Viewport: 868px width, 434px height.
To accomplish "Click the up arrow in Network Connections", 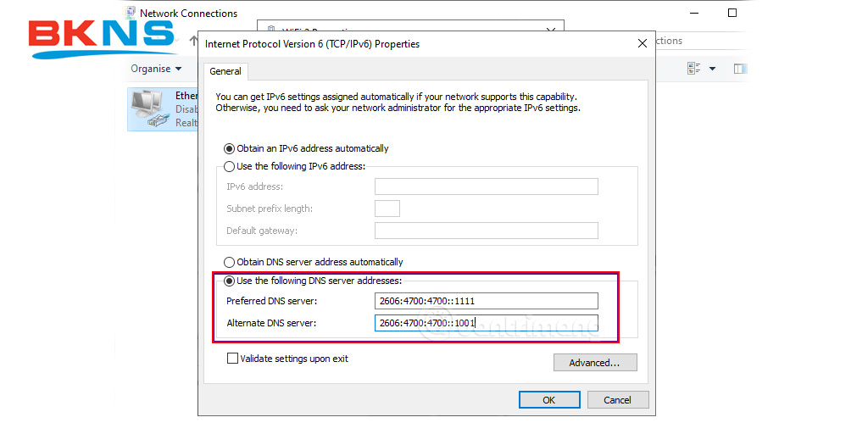I will [x=193, y=41].
